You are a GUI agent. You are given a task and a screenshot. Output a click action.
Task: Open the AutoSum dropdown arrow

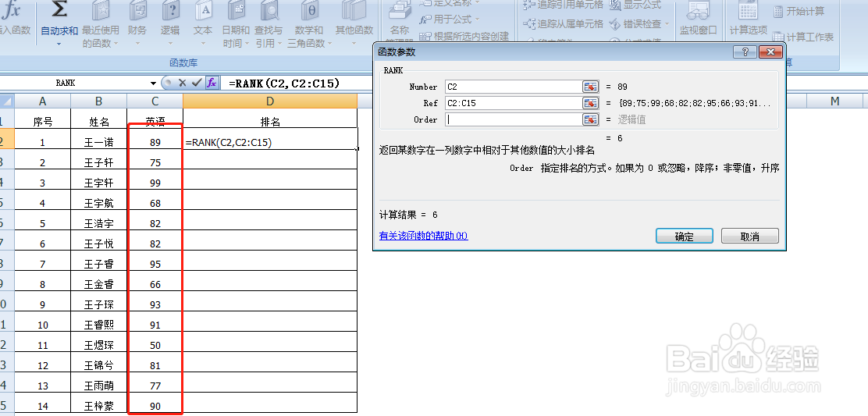[59, 43]
